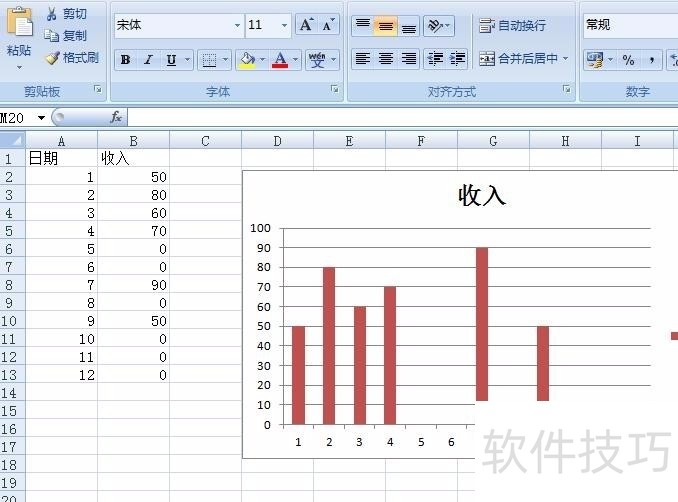Align cell text left
The width and height of the screenshot is (678, 502).
(x=363, y=58)
